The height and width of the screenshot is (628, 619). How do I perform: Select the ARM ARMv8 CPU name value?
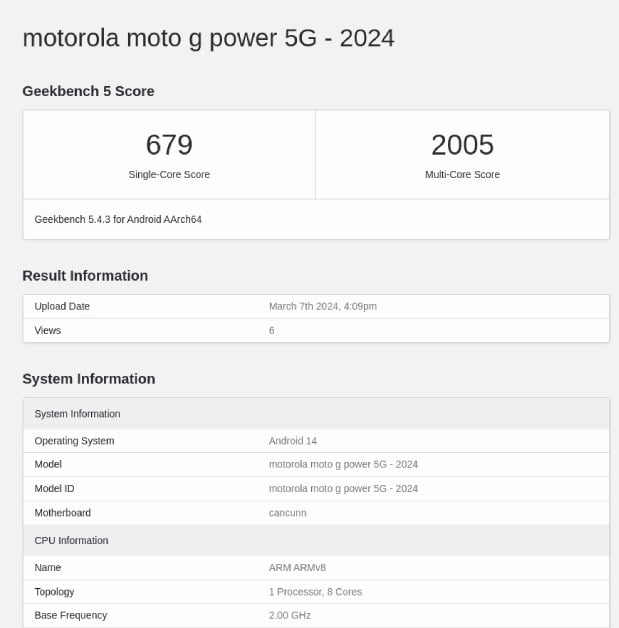coord(294,567)
